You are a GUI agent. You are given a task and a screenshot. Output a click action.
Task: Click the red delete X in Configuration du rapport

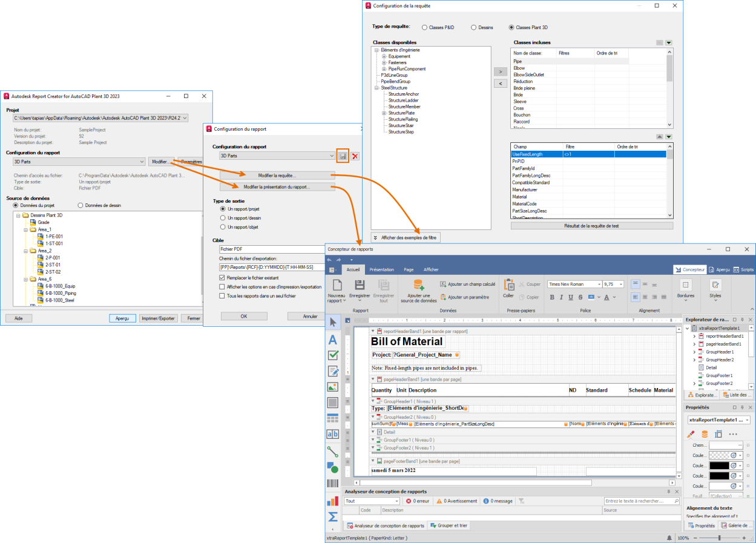(x=355, y=156)
